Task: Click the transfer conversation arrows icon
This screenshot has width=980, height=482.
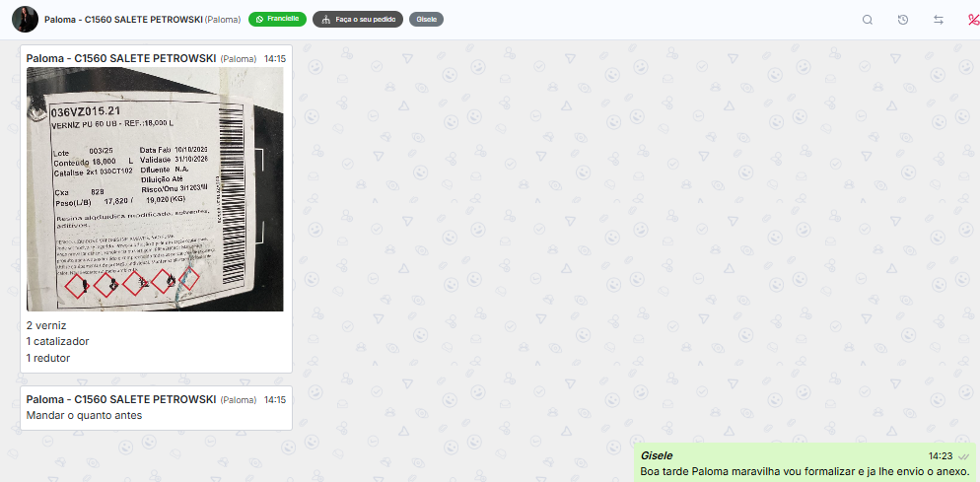Action: click(939, 20)
